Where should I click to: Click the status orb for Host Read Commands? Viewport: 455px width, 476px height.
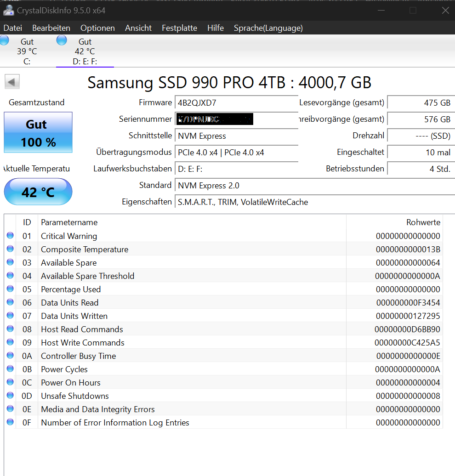coord(10,329)
